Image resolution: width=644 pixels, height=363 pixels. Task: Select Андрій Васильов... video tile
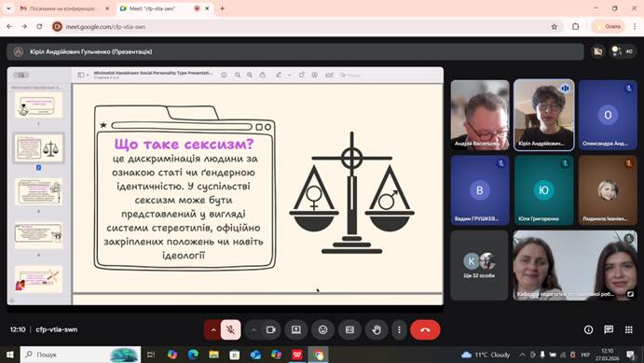[x=480, y=115]
